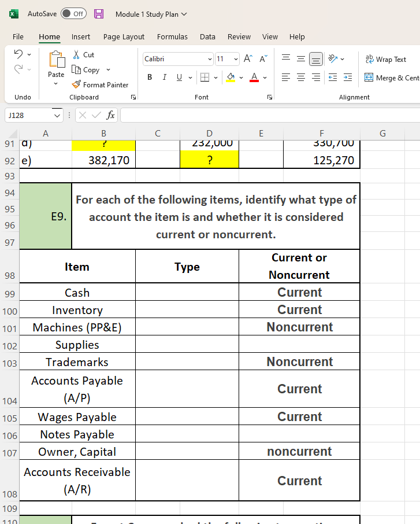The image size is (420, 524).
Task: Open the Page Layout tab
Action: click(124, 37)
